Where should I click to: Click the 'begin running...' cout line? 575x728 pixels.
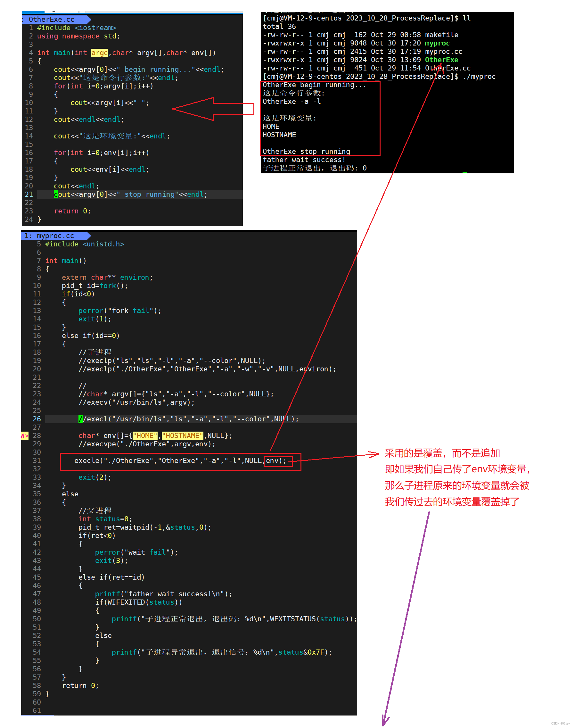139,69
